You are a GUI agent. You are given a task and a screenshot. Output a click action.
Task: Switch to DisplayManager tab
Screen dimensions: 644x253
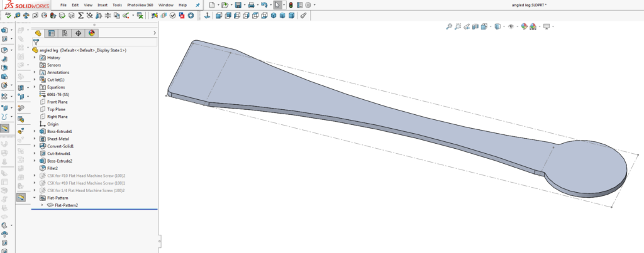tap(92, 33)
